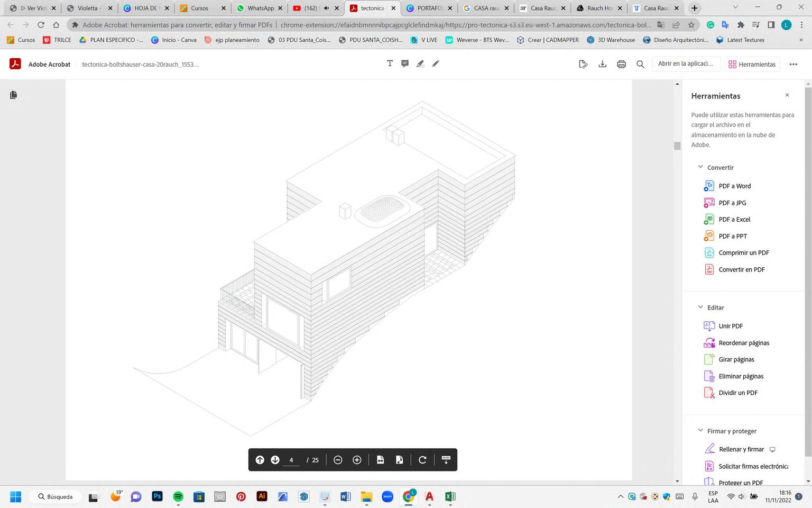Show more bookmarks chevron

tap(801, 40)
